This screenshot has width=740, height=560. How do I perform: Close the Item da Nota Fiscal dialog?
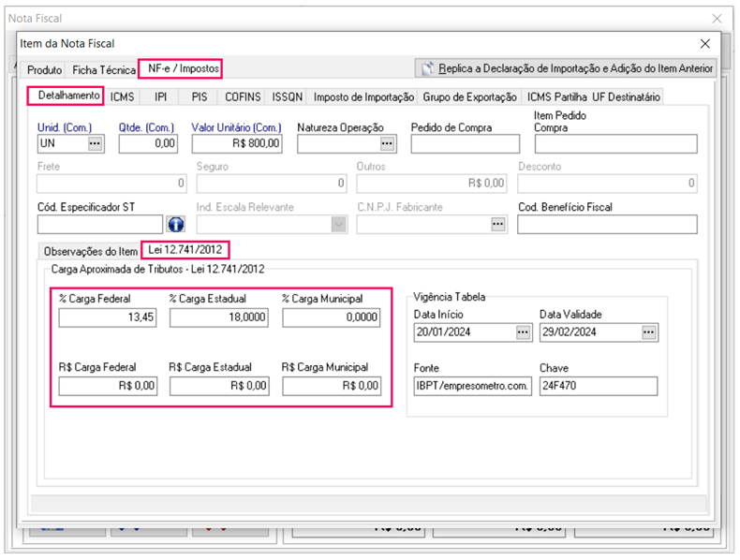point(705,43)
